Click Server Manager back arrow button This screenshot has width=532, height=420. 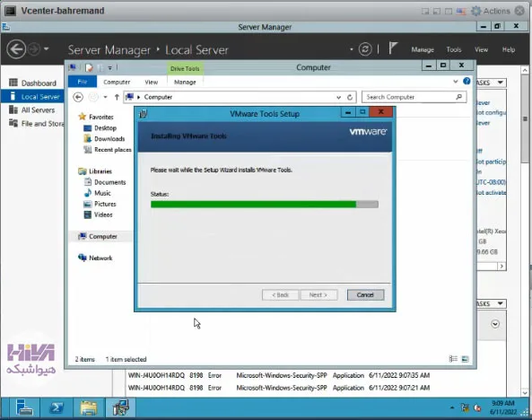(x=16, y=49)
